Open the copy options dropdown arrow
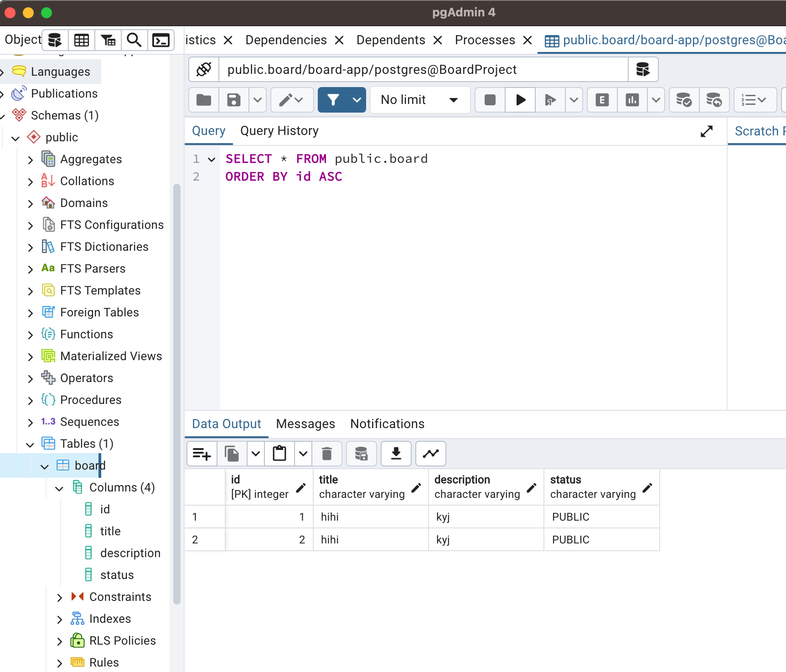This screenshot has width=786, height=672. click(x=256, y=454)
